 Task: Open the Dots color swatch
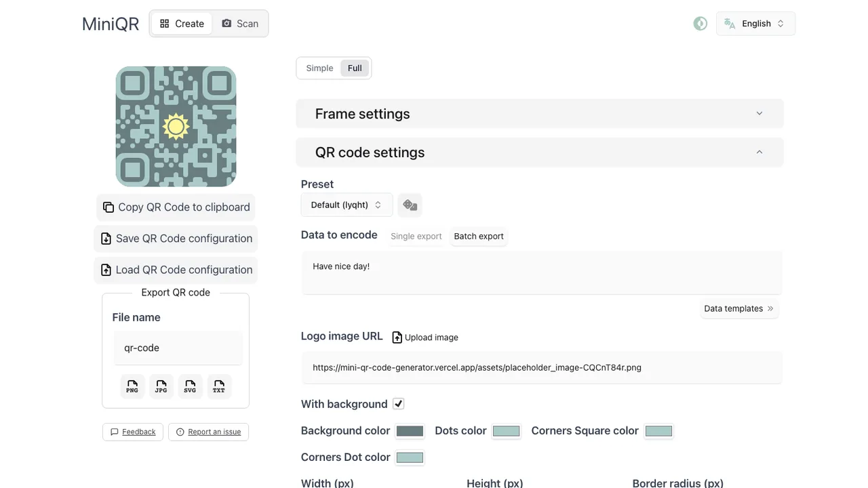tap(507, 431)
